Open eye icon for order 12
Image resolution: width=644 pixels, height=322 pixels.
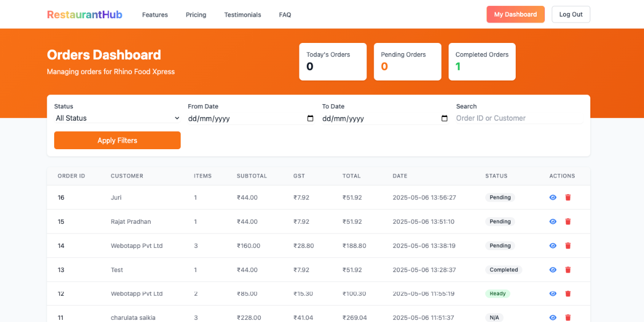click(x=553, y=294)
